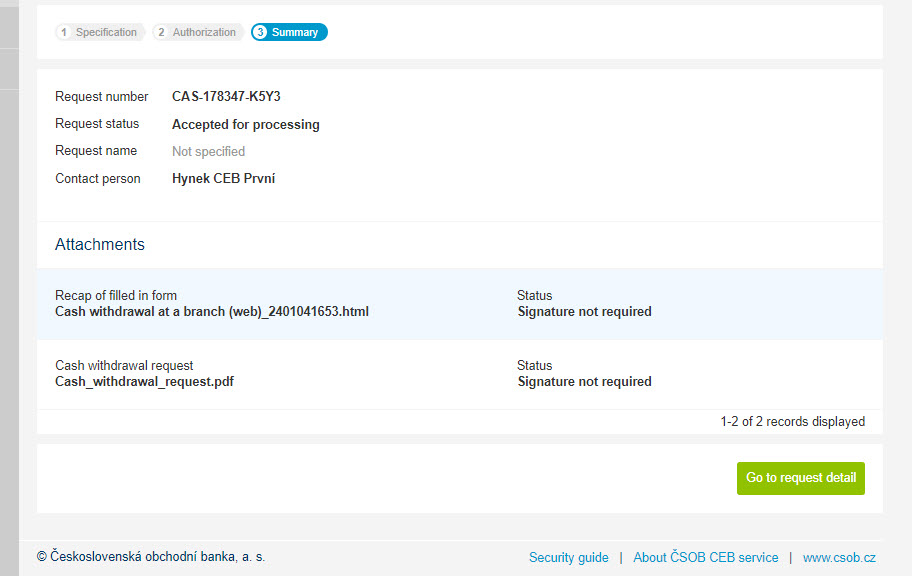Select request number CAS-178347-K5Y3
This screenshot has width=912, height=576.
pyautogui.click(x=226, y=97)
